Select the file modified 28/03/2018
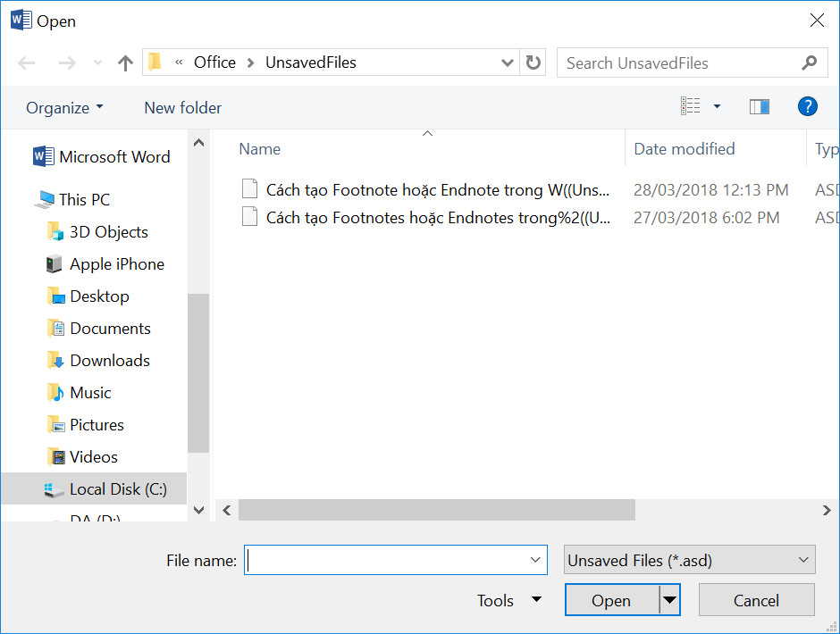Viewport: 840px width, 634px height. [438, 190]
